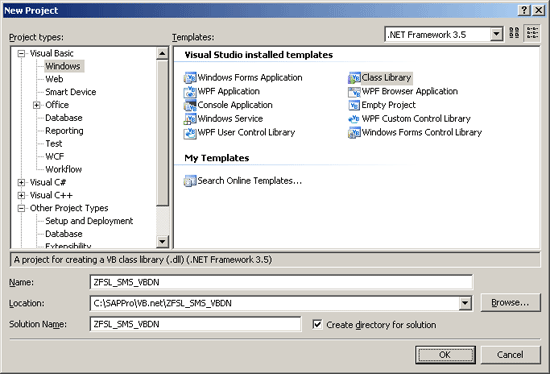The height and width of the screenshot is (374, 550).
Task: Select the Windows Forms Application template icon
Action: [x=190, y=78]
